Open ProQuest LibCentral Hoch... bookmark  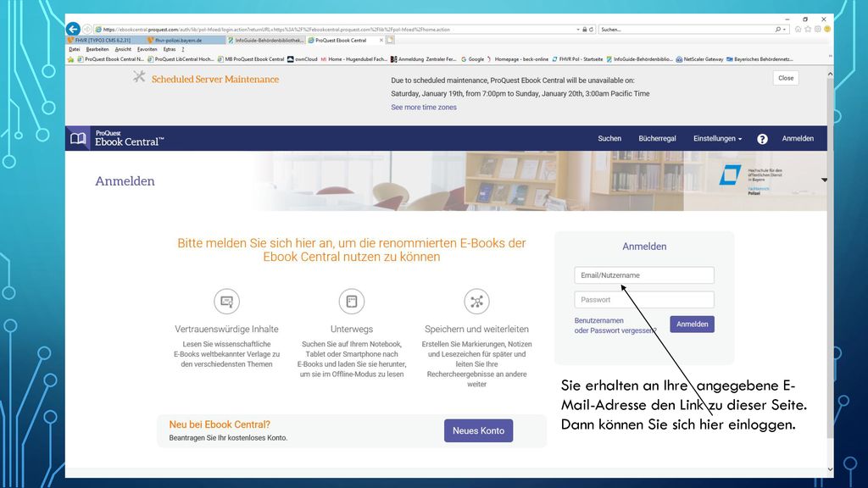click(181, 59)
